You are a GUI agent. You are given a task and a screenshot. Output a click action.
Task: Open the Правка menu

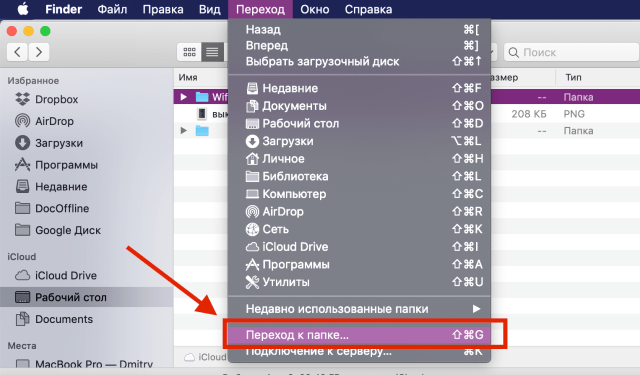(x=162, y=9)
